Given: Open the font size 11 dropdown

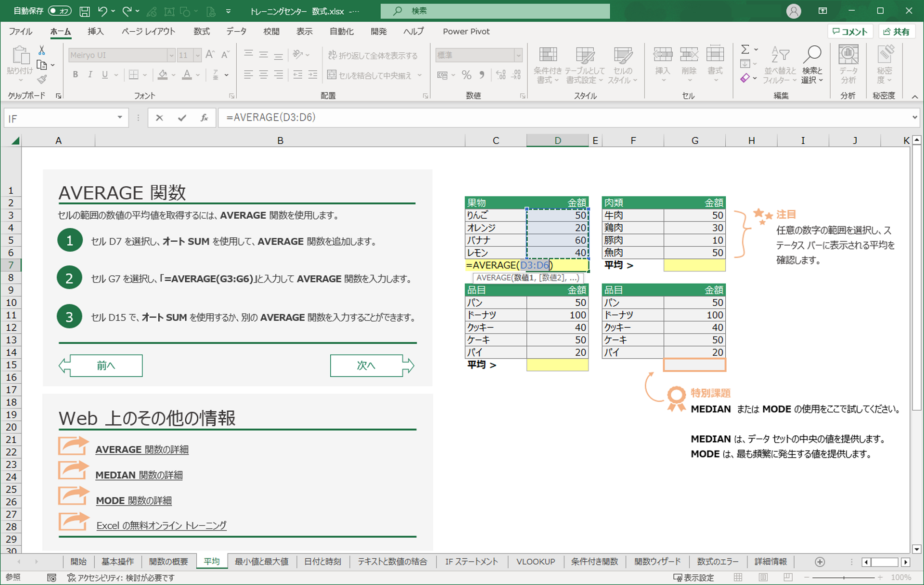Looking at the screenshot, I should [x=197, y=55].
